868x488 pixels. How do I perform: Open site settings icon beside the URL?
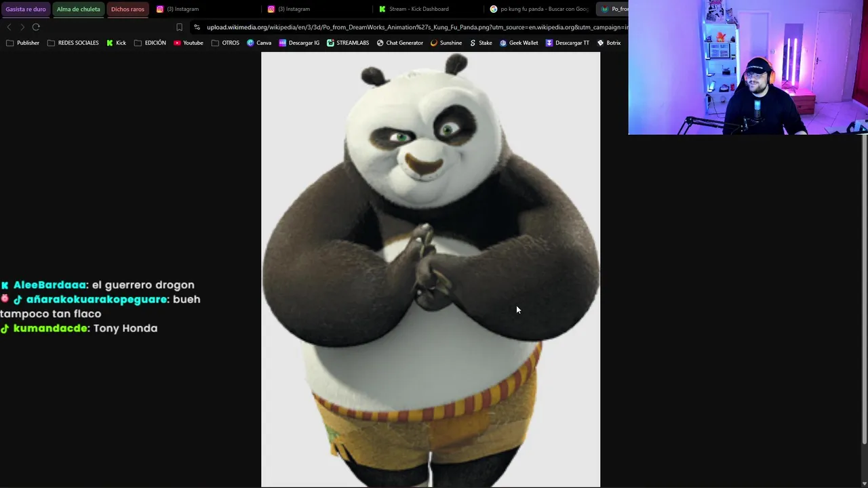click(x=197, y=27)
